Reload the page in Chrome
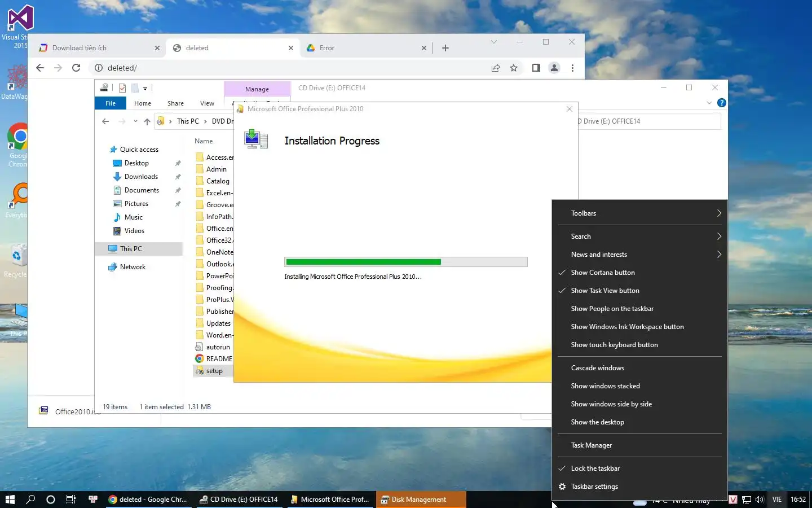812x508 pixels. 76,68
